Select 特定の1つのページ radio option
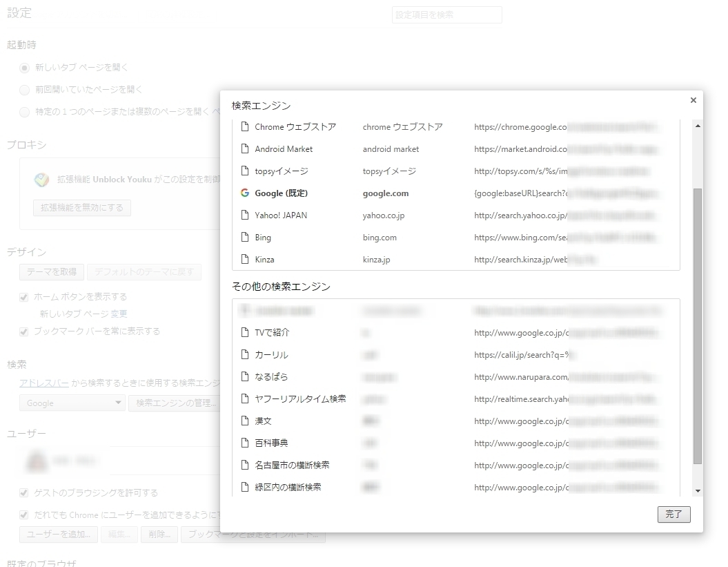Screen dimensions: 728x567 tap(25, 112)
